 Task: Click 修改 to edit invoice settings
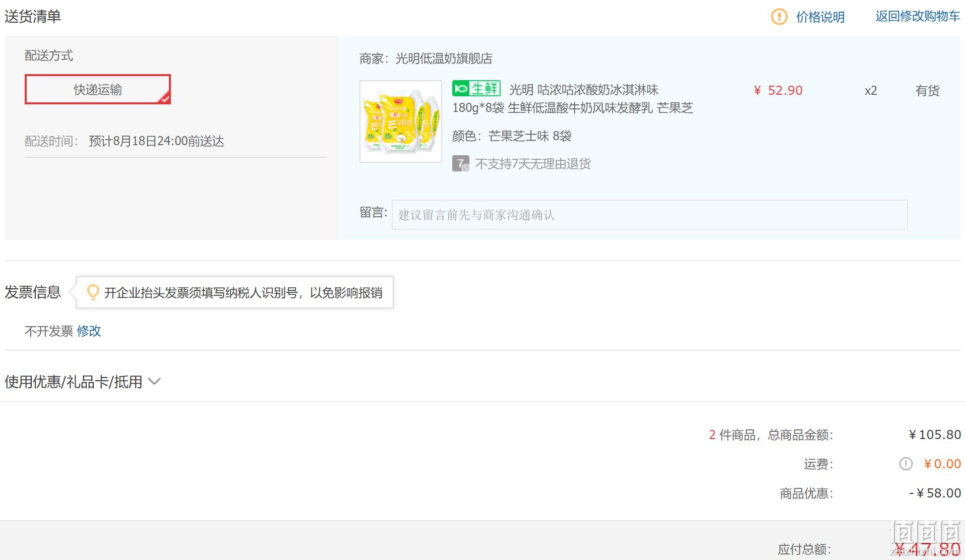[89, 331]
